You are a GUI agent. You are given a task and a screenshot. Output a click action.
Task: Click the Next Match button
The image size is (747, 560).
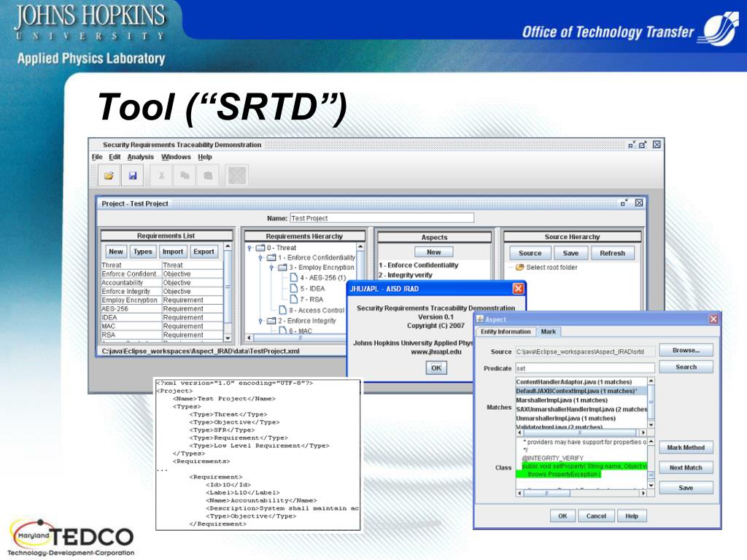click(686, 467)
